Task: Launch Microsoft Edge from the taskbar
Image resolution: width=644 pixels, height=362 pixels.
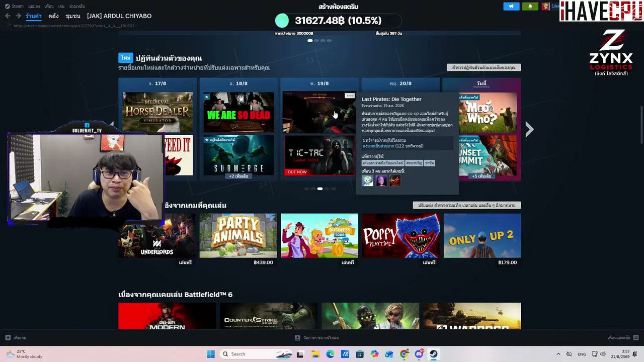Action: click(330, 354)
